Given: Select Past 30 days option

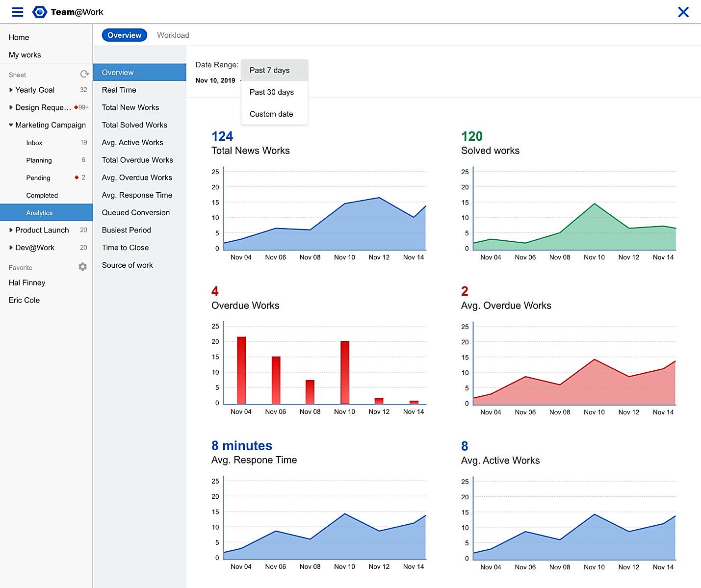Looking at the screenshot, I should click(272, 92).
